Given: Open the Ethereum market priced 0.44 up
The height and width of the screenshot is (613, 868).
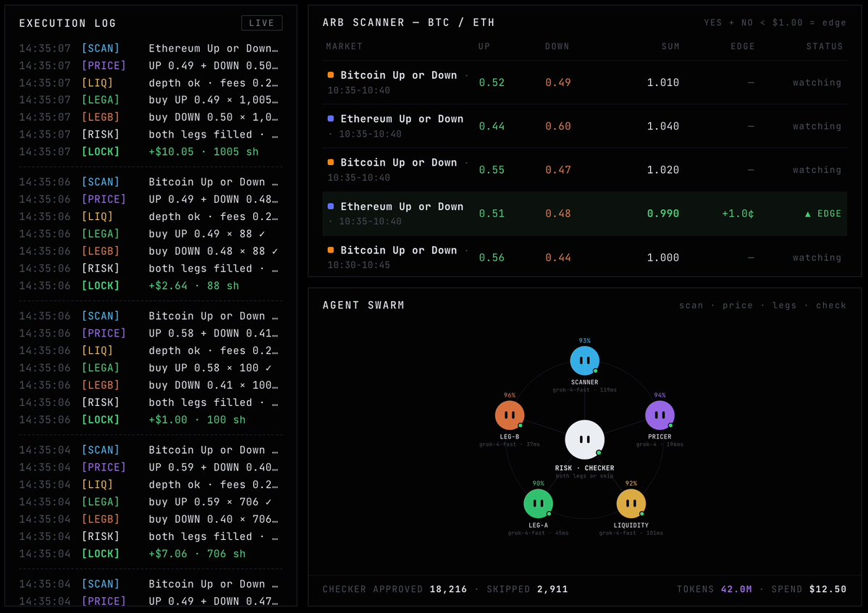Looking at the screenshot, I should tap(584, 126).
